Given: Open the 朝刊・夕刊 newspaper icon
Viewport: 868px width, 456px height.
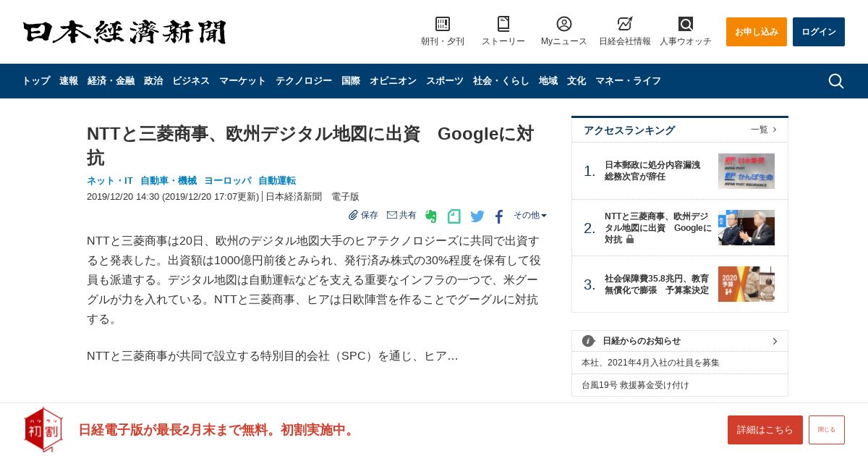Looking at the screenshot, I should pos(443,24).
